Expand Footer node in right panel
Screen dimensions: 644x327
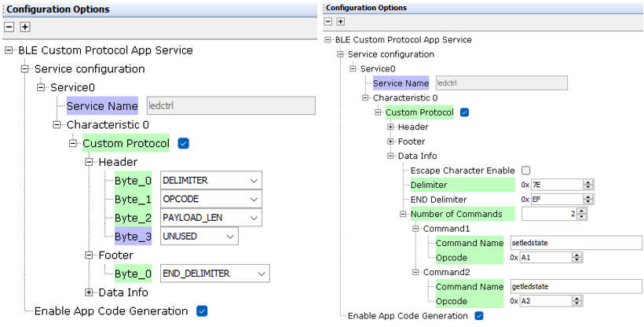(x=390, y=141)
